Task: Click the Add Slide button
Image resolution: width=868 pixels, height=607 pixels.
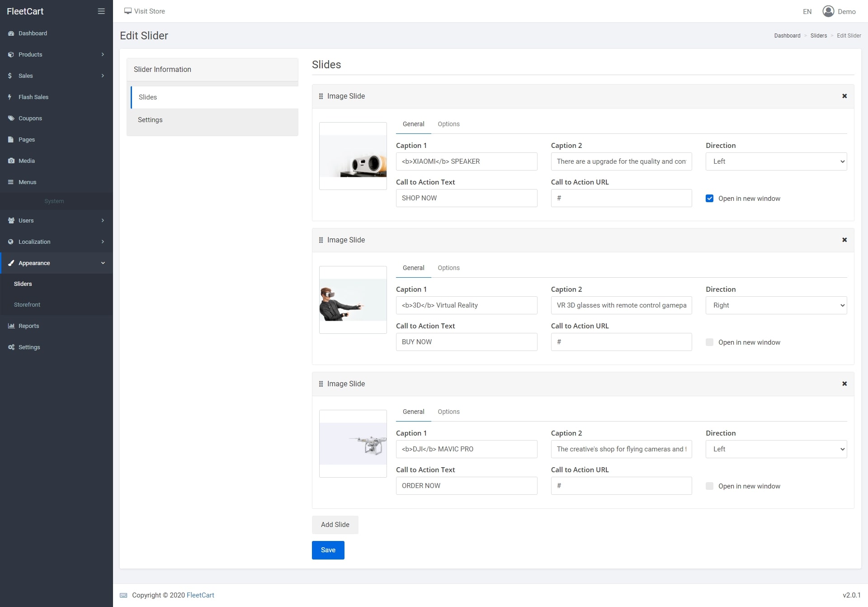Action: click(x=335, y=525)
